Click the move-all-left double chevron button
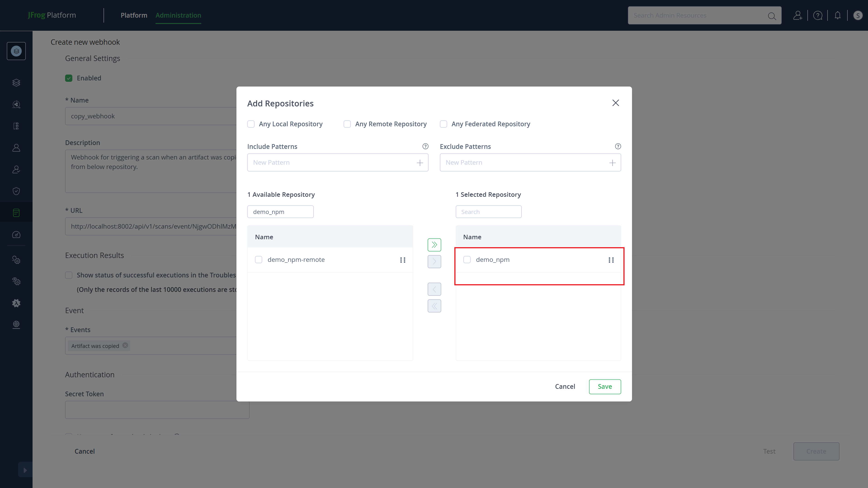Image resolution: width=868 pixels, height=488 pixels. (x=434, y=306)
